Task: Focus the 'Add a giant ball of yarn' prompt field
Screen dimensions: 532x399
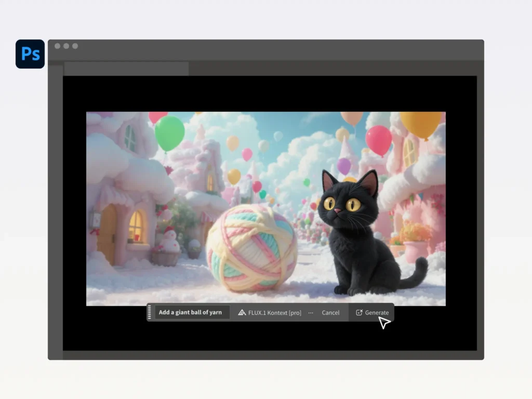Action: point(191,312)
